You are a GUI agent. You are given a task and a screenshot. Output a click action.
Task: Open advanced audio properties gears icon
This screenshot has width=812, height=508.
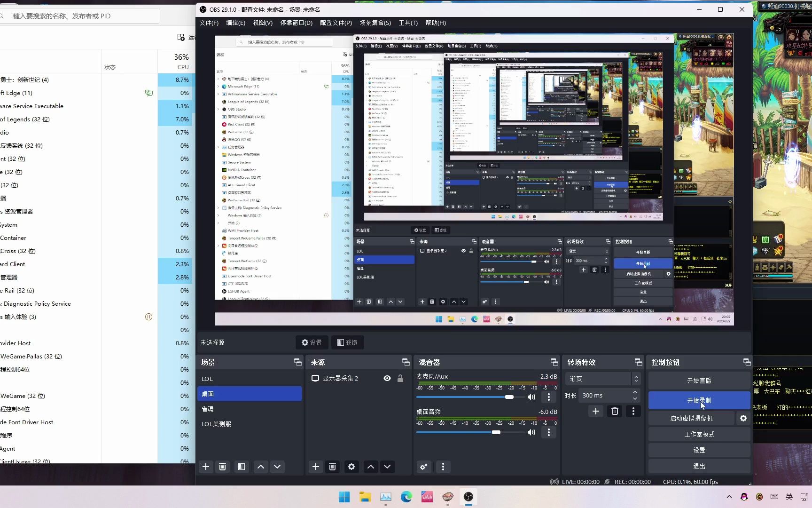point(424,467)
